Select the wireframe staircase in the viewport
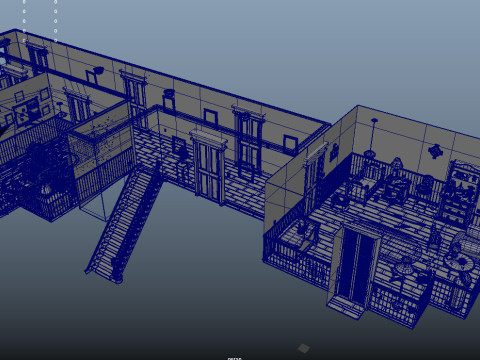This screenshot has height=360, width=480. tap(123, 222)
